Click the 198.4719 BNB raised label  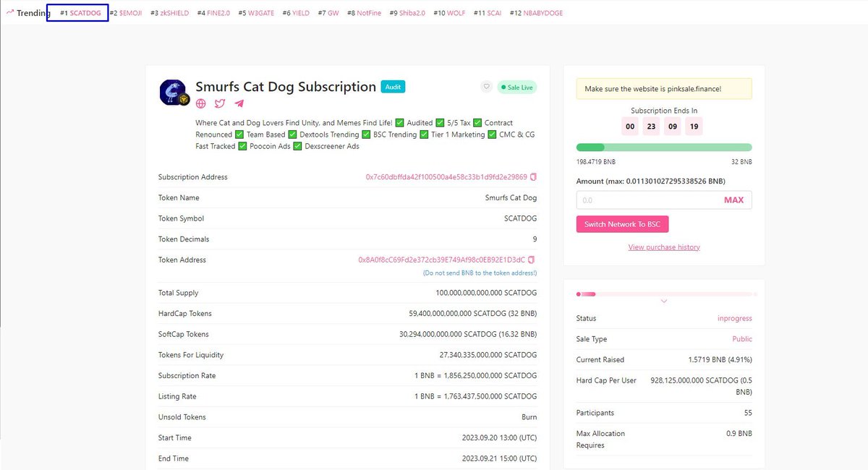[x=596, y=162]
